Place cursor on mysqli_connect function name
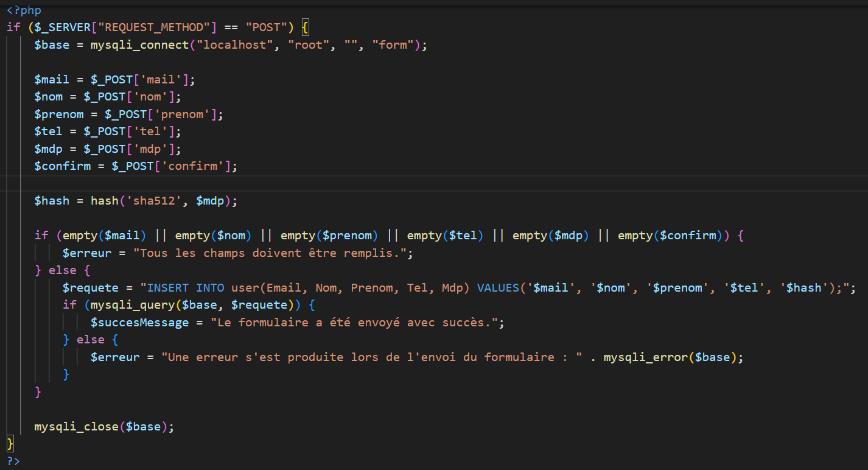Screen dimensions: 868x470 point(139,45)
